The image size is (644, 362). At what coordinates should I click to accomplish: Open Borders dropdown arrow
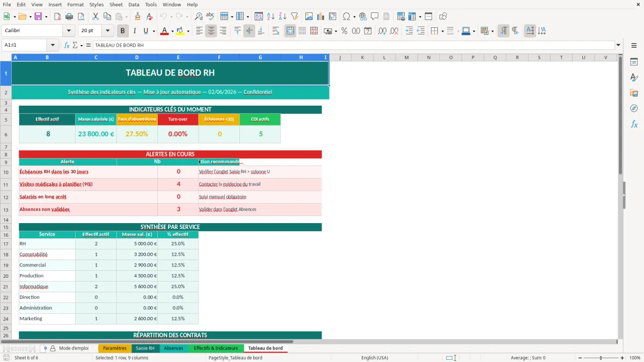pyautogui.click(x=443, y=31)
